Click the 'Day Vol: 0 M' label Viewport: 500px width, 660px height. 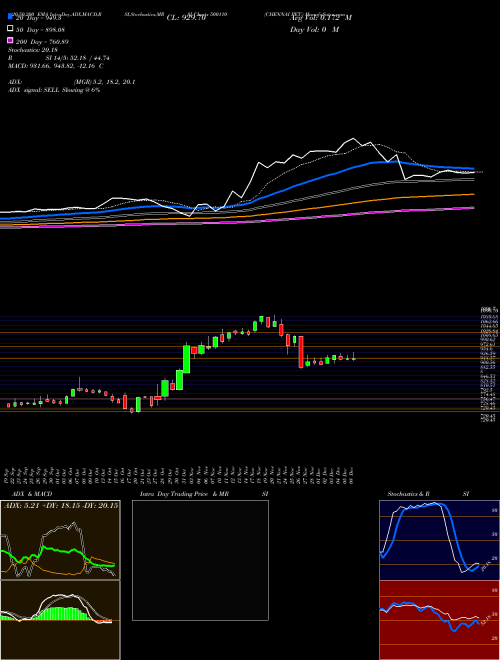[x=314, y=30]
